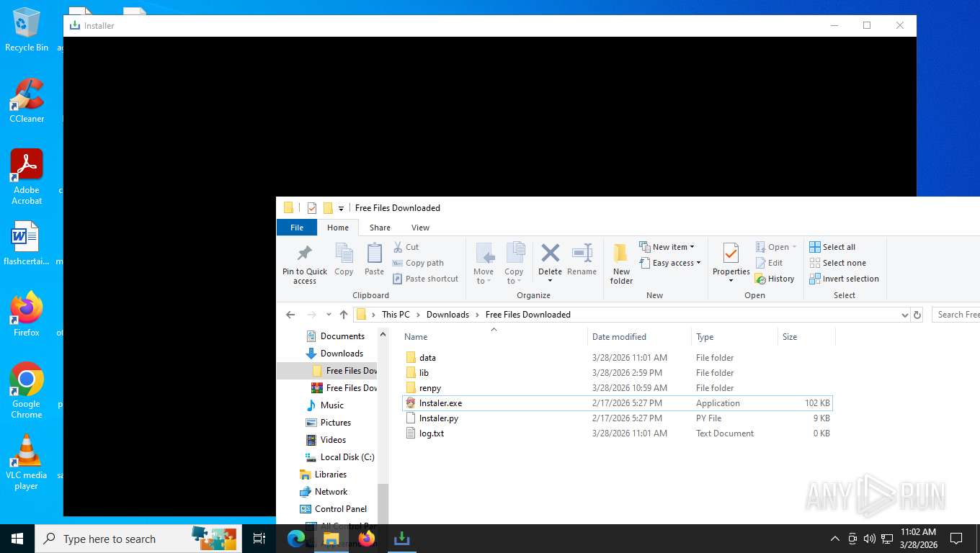Open the Move to dropdown
The height and width of the screenshot is (553, 980).
484,264
